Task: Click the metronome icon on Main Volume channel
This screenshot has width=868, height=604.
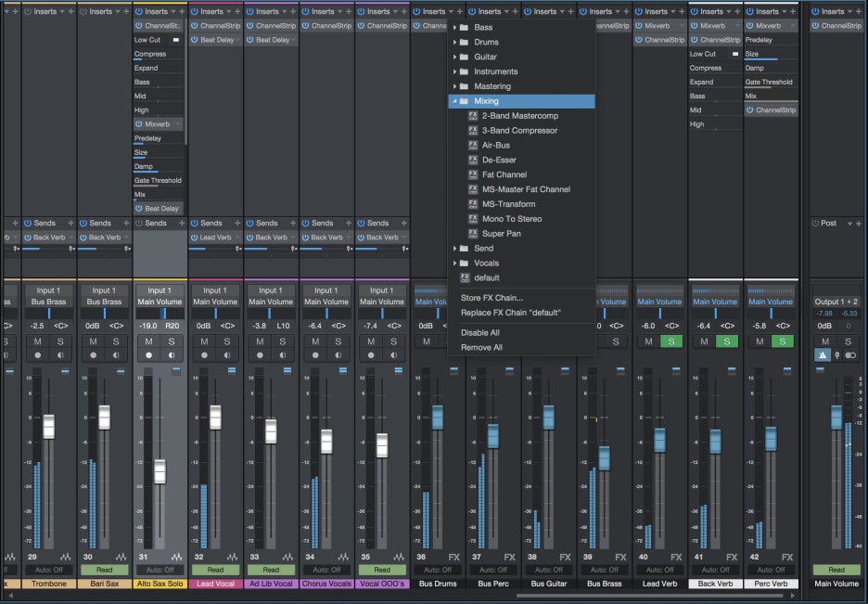Action: (x=823, y=355)
